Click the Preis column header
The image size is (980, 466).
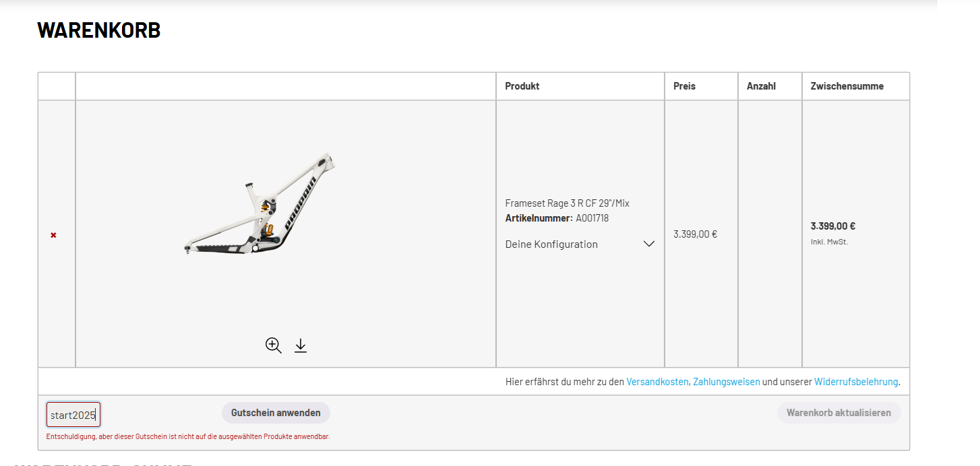684,86
